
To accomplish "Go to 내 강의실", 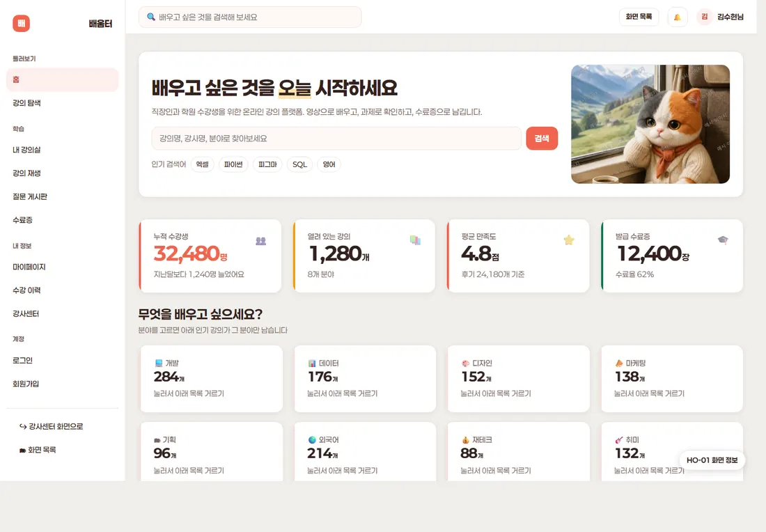I will 63,150.
